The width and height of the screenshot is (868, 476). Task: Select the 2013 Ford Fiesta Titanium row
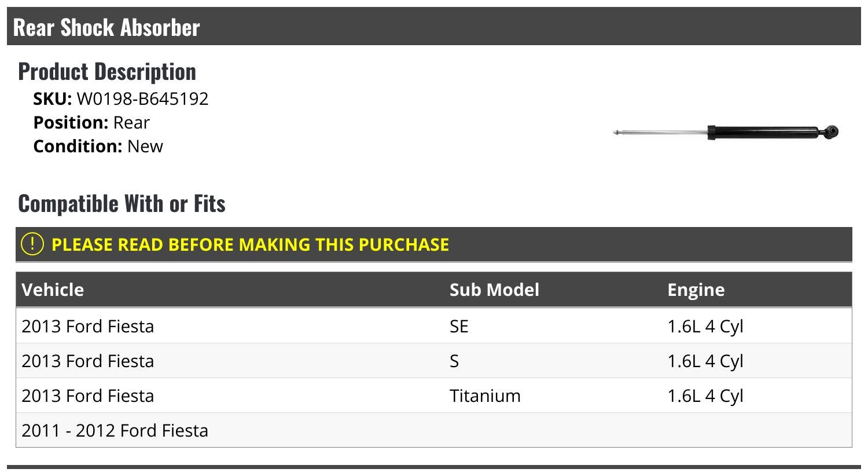[434, 396]
